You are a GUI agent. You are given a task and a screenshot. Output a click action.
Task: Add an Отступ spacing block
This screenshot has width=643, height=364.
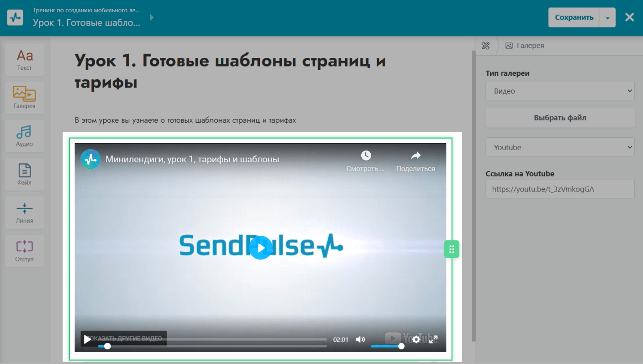point(25,251)
